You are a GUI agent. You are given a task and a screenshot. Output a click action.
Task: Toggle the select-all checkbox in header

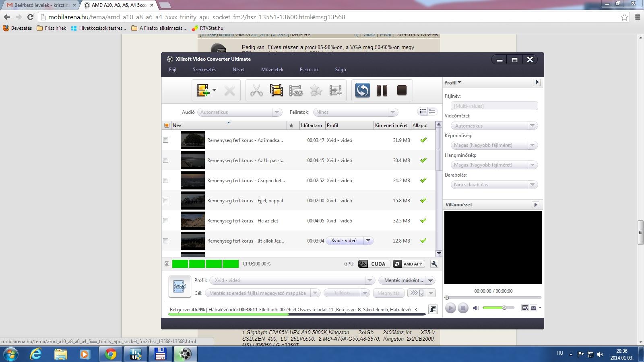click(167, 125)
